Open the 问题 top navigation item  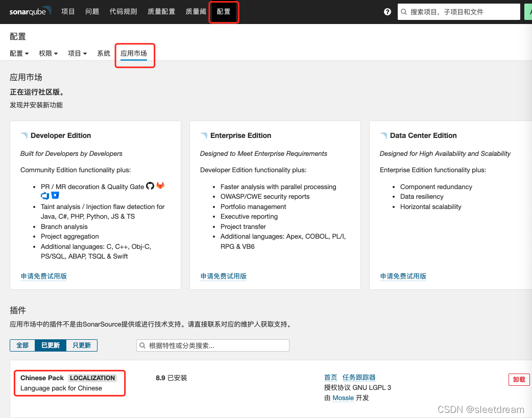92,12
